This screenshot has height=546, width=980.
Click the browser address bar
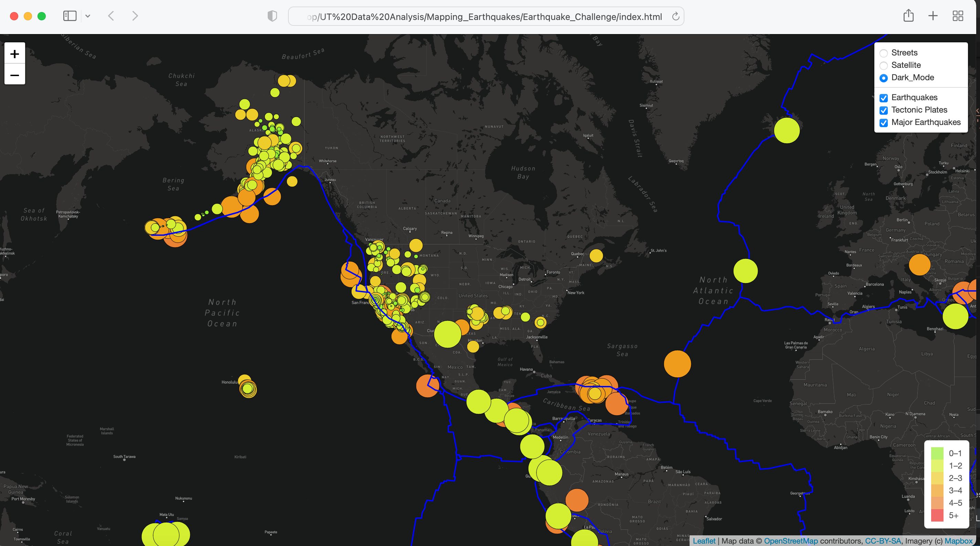pyautogui.click(x=483, y=16)
